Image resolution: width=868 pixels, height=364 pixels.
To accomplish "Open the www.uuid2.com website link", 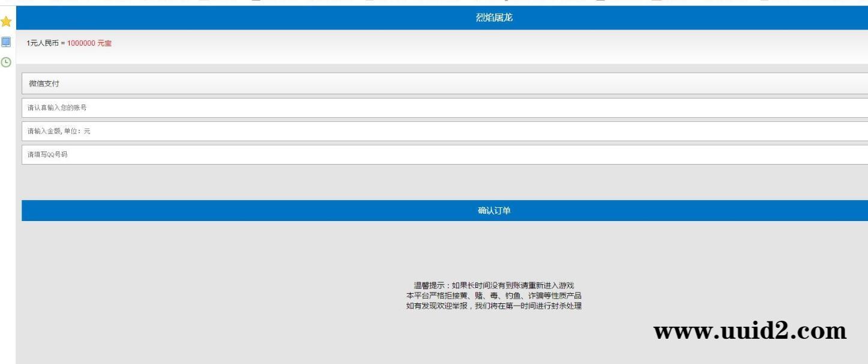I will [x=749, y=330].
